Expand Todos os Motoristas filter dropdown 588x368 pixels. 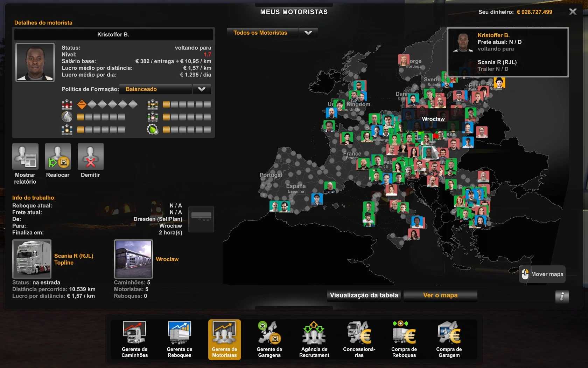[262, 33]
